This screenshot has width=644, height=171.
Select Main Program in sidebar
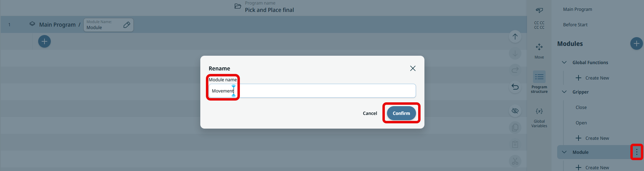[577, 9]
